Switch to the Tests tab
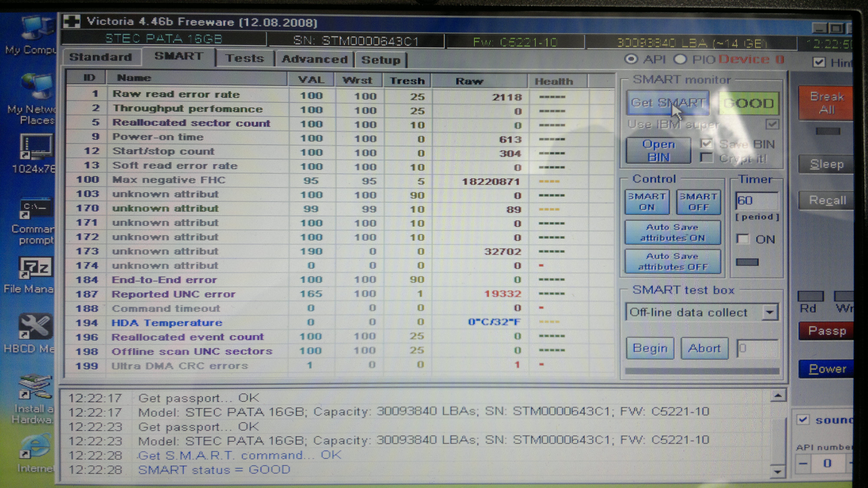Image resolution: width=868 pixels, height=488 pixels. pyautogui.click(x=245, y=59)
